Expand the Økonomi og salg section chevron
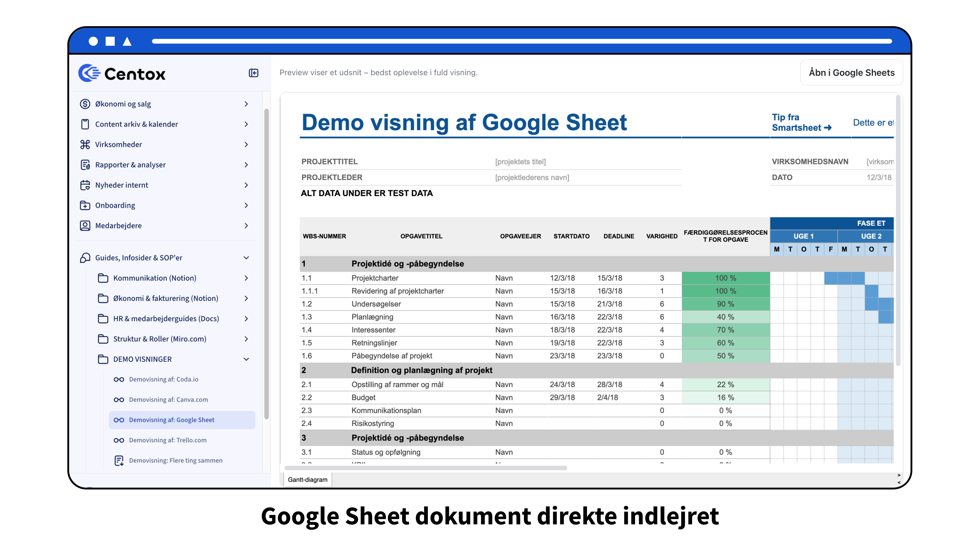The height and width of the screenshot is (556, 980). point(246,104)
